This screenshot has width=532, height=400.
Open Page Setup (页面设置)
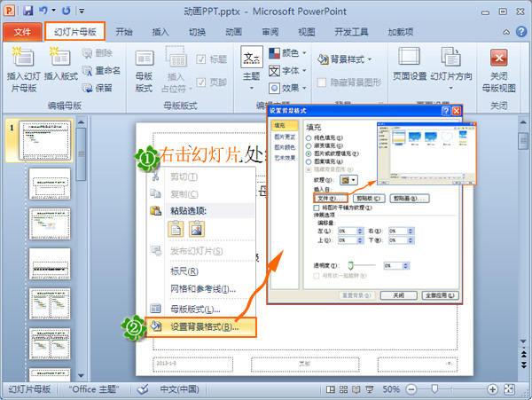(409, 65)
